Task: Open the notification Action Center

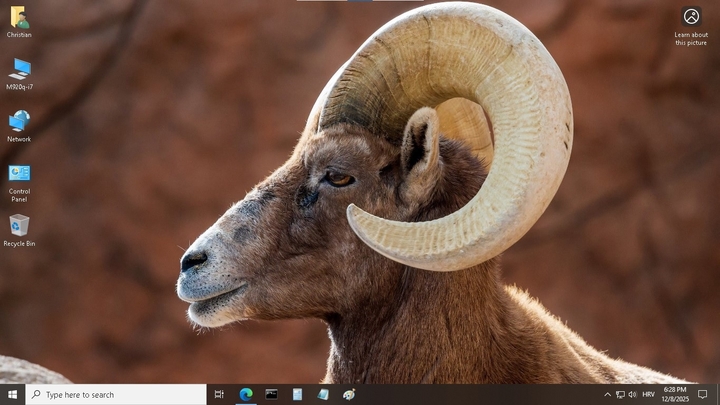Action: 703,394
